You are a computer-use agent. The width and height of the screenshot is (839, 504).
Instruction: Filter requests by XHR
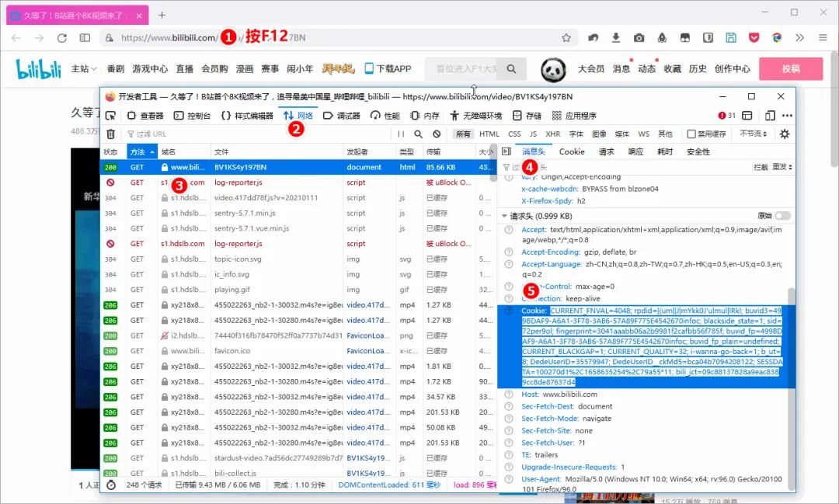(553, 134)
